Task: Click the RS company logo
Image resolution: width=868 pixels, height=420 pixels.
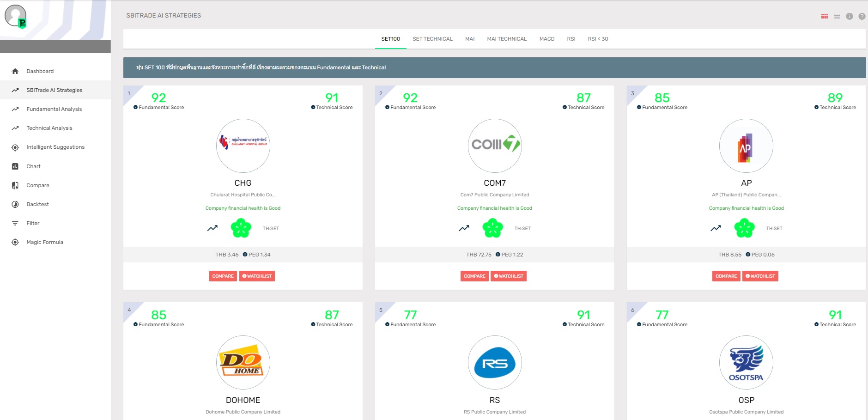Action: click(495, 362)
